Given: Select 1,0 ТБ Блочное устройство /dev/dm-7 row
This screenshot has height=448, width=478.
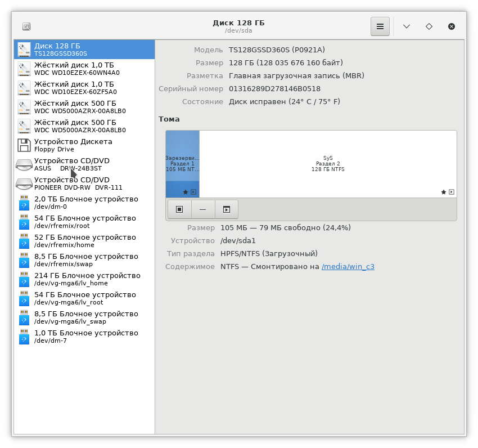Looking at the screenshot, I should (84, 337).
